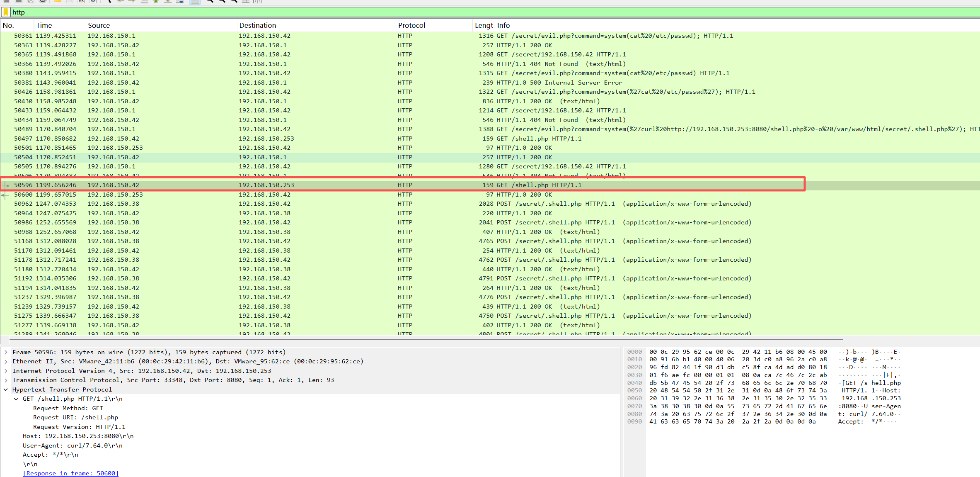Screen dimensions: 980x477
Task: Sort by the Source column header
Action: click(x=99, y=25)
